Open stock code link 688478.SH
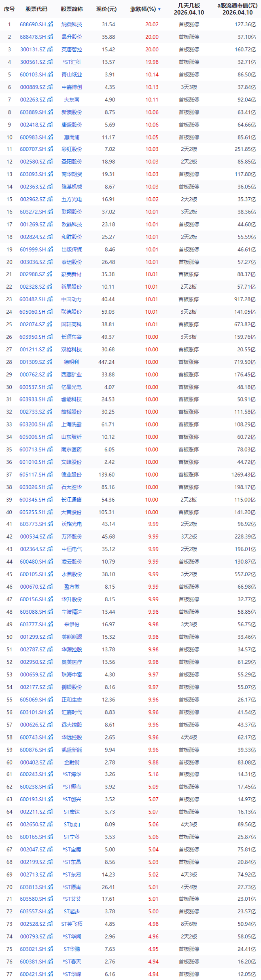261x980 pixels. pyautogui.click(x=32, y=37)
